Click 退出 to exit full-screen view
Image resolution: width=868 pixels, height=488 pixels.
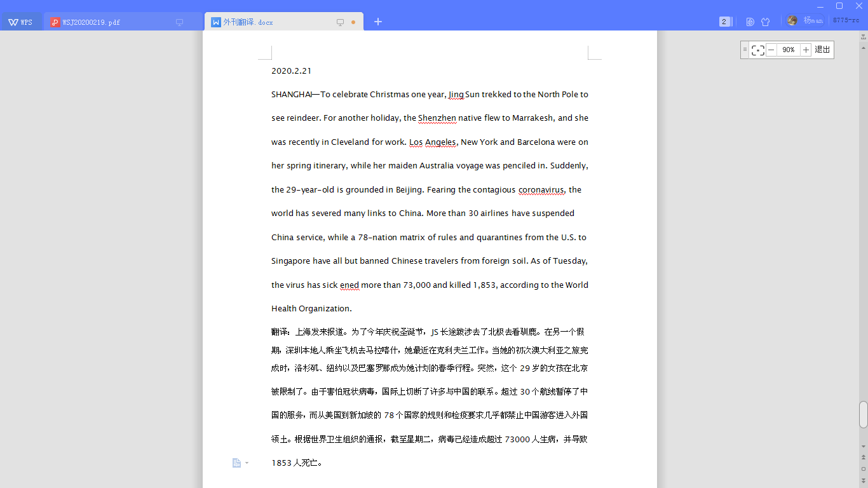click(822, 50)
